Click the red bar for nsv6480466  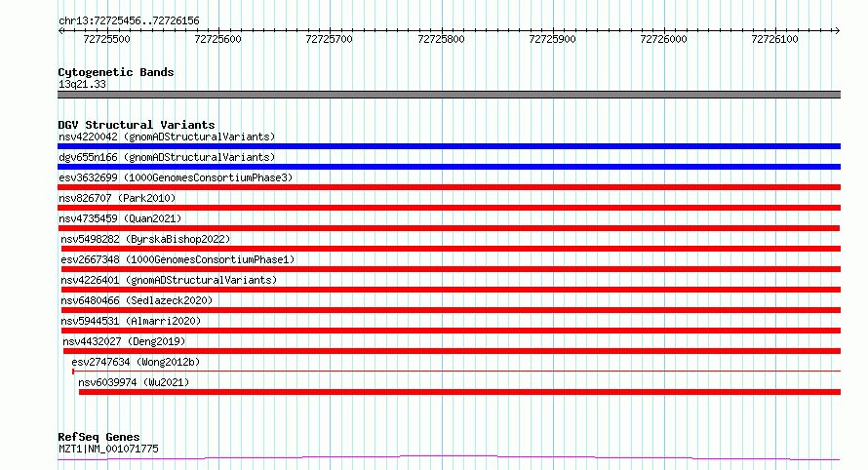451,310
